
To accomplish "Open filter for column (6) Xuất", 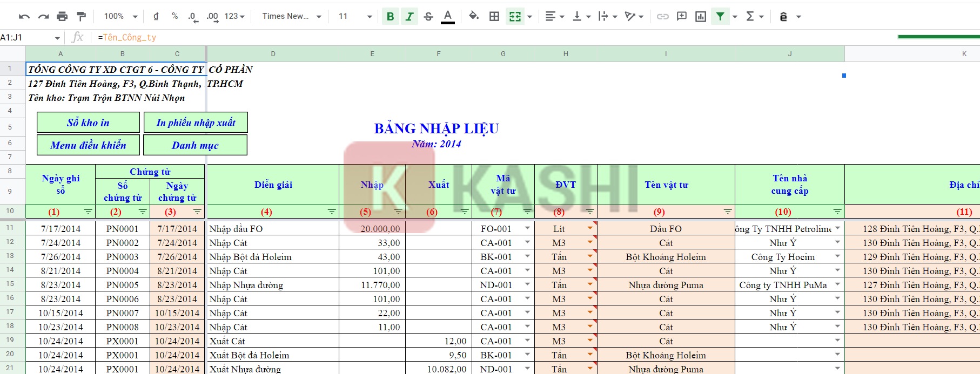I will point(465,212).
